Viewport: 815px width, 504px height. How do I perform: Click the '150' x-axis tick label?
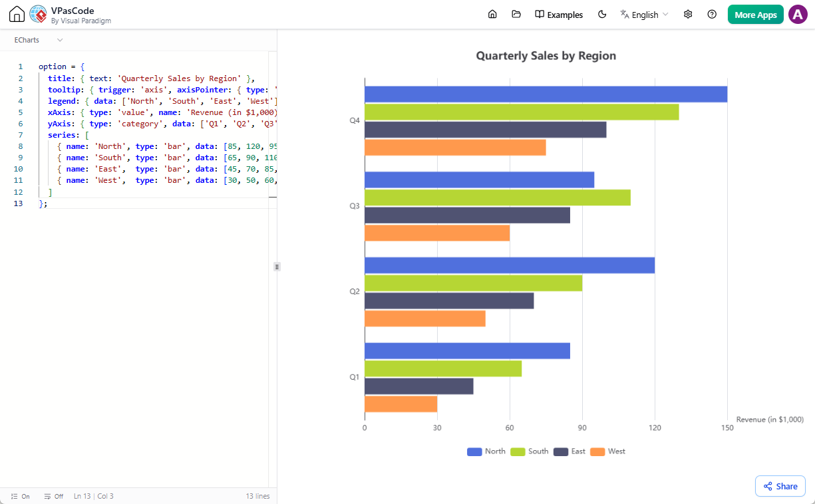[x=727, y=428]
